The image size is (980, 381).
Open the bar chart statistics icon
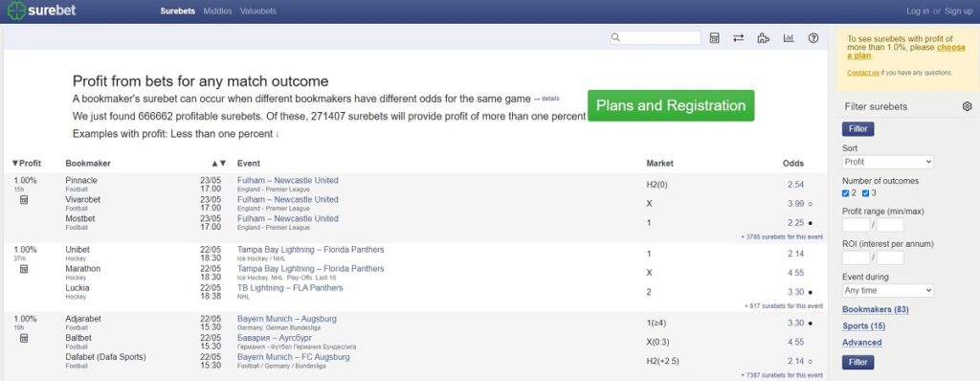click(789, 38)
